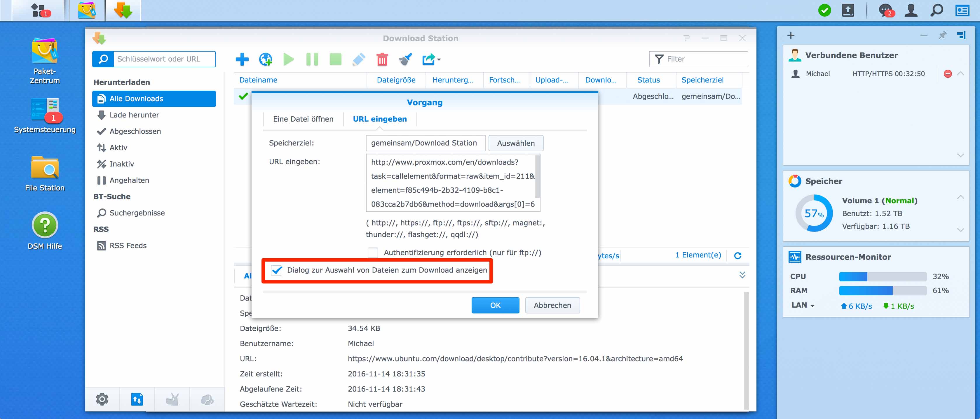The width and height of the screenshot is (980, 419).
Task: Toggle the widgets panel icon
Action: pyautogui.click(x=962, y=10)
